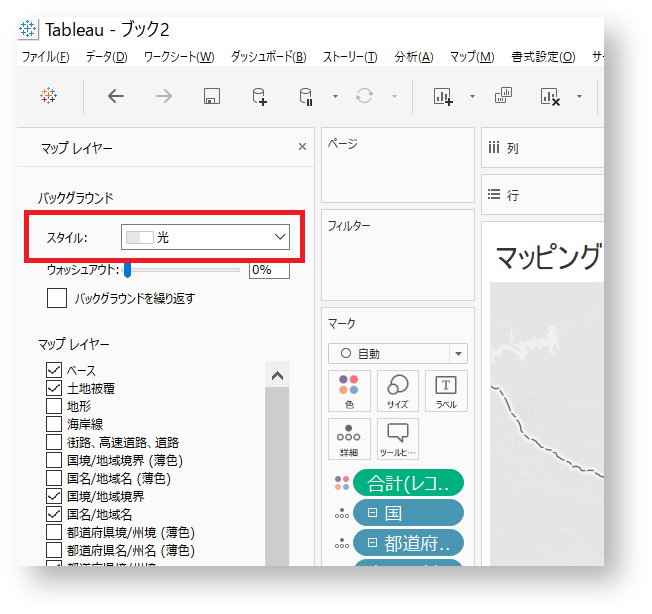Screen dimensions: 652x614
Task: Open the マップ(M) menu
Action: point(472,57)
